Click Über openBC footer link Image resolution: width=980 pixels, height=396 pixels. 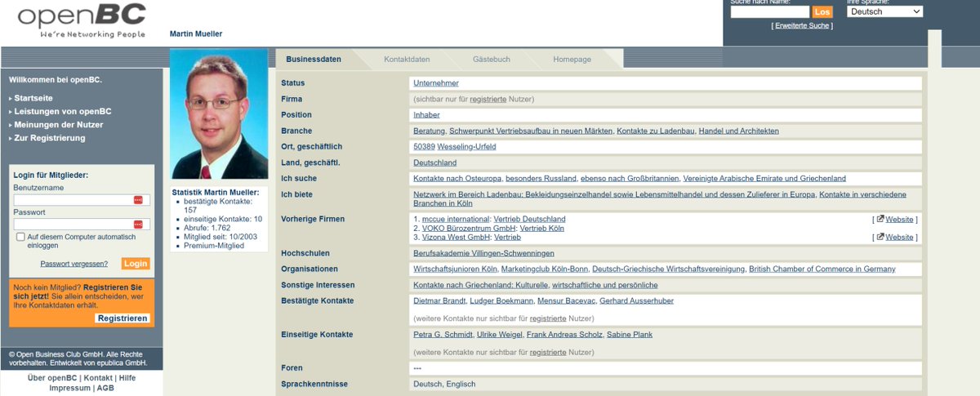(52, 378)
